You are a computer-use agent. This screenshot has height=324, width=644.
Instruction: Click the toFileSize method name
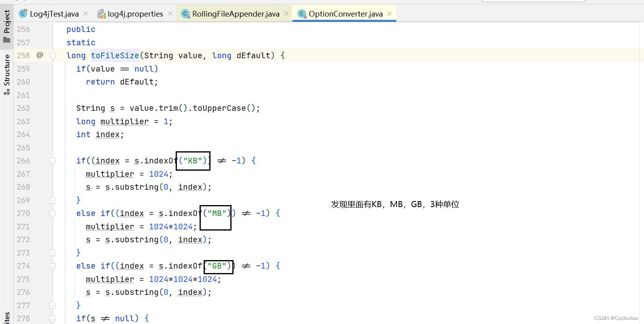115,55
